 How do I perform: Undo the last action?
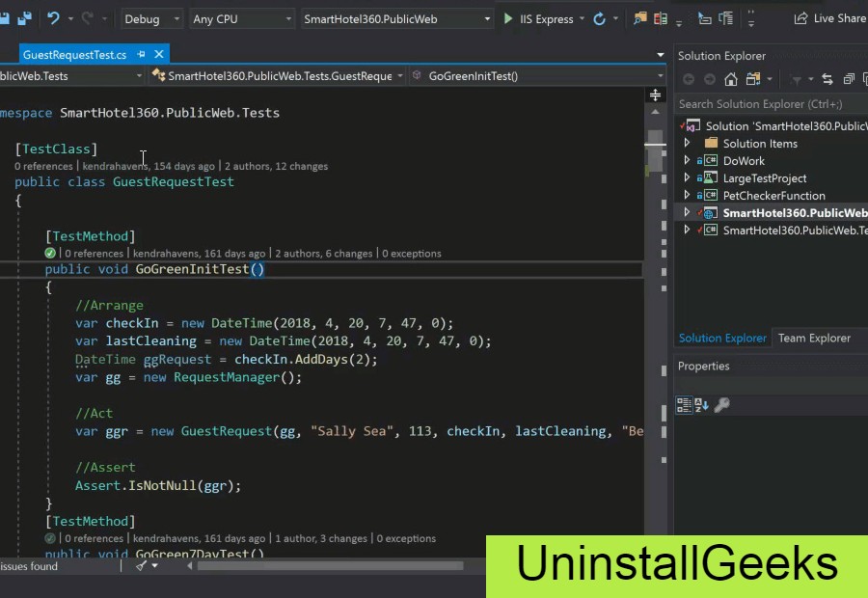click(53, 19)
